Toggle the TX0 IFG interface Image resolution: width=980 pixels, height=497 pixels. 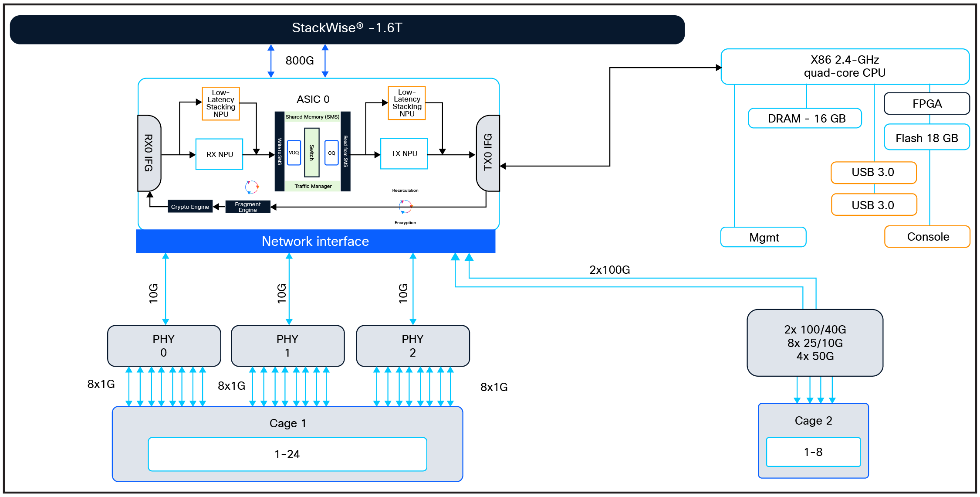489,153
